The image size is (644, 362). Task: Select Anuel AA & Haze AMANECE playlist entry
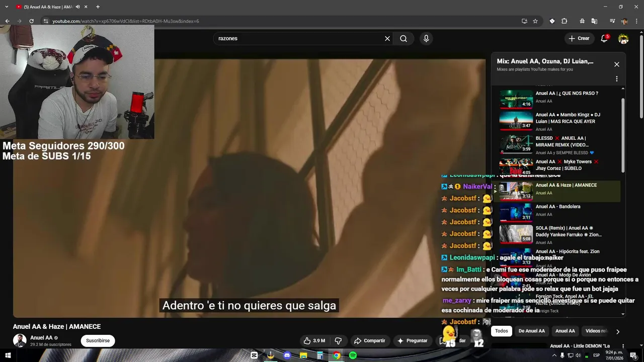click(x=559, y=191)
